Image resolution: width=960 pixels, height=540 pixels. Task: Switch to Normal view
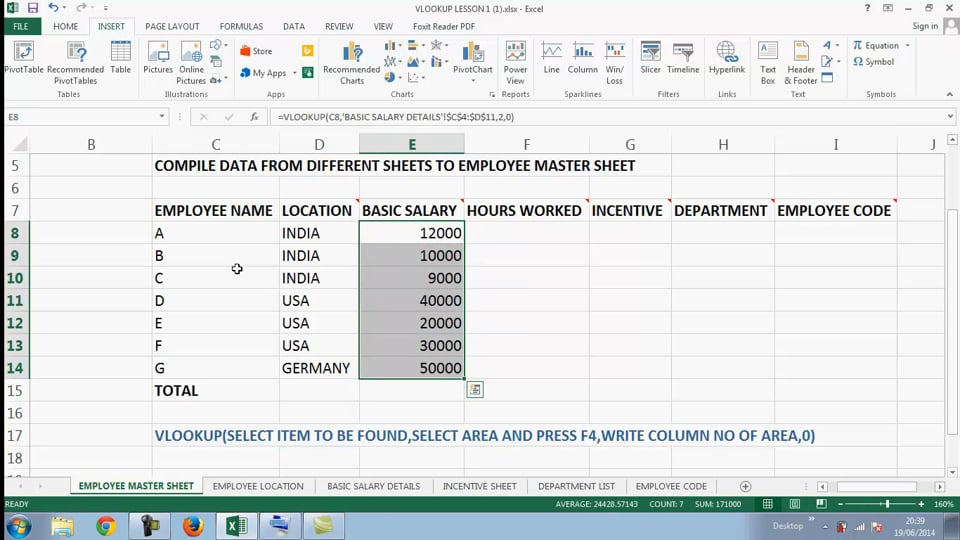click(768, 504)
